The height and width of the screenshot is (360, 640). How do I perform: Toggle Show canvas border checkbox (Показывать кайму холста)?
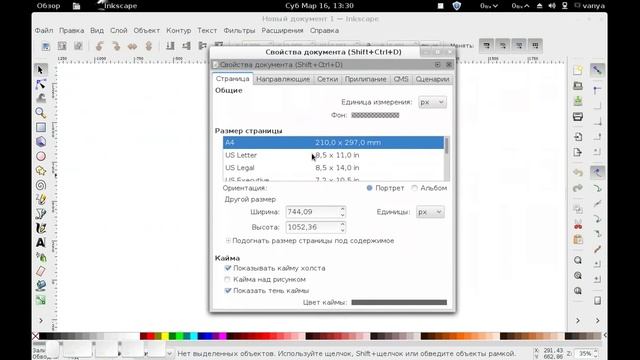[x=228, y=268]
